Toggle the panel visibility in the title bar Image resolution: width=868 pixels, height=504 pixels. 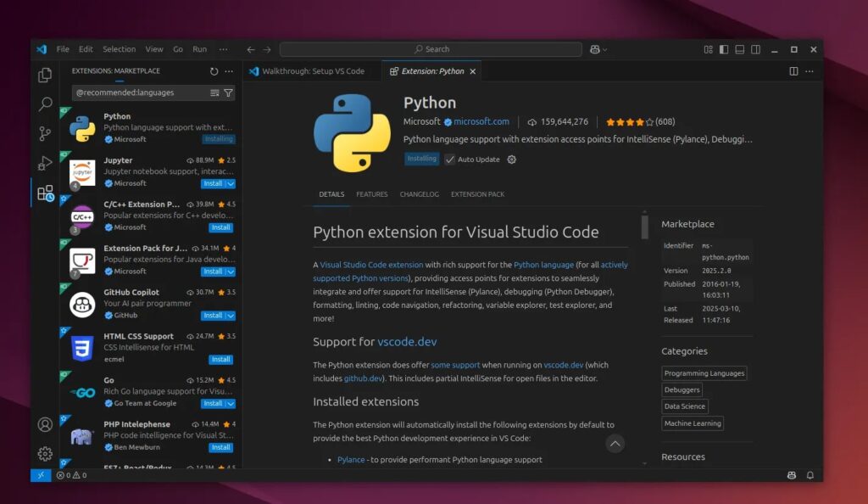click(x=739, y=49)
